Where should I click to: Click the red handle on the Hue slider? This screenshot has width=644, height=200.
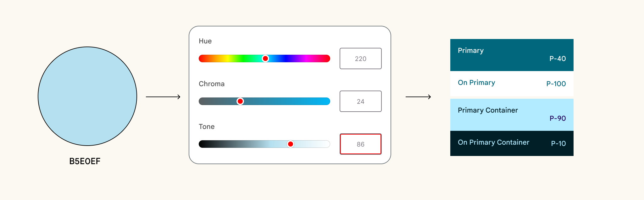pyautogui.click(x=265, y=58)
